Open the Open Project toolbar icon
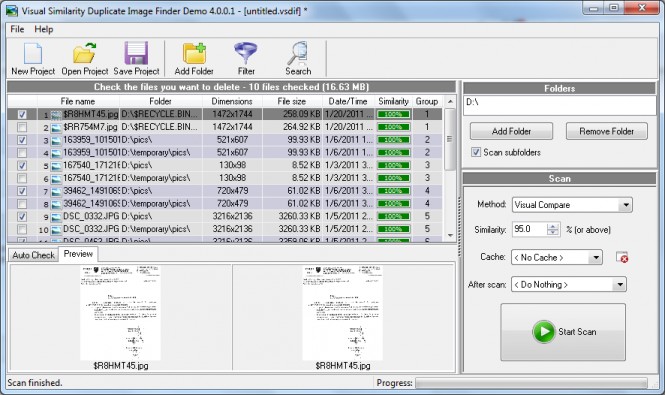The width and height of the screenshot is (665, 395). tap(84, 53)
